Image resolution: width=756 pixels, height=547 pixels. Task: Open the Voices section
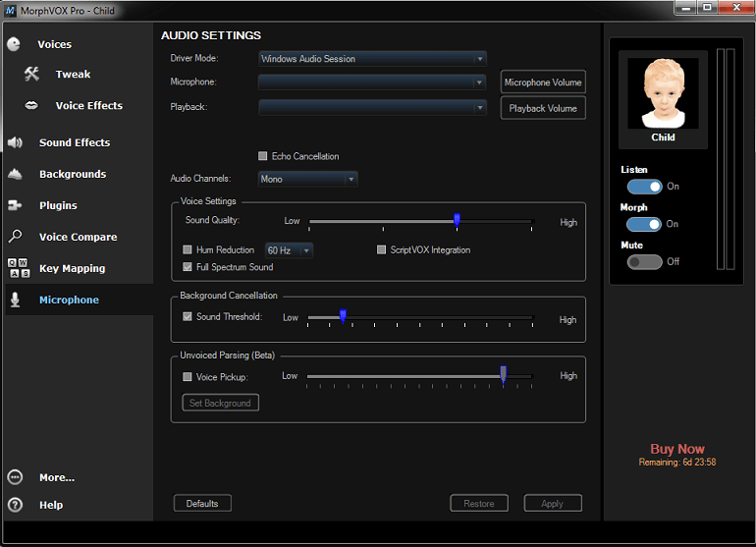(54, 44)
